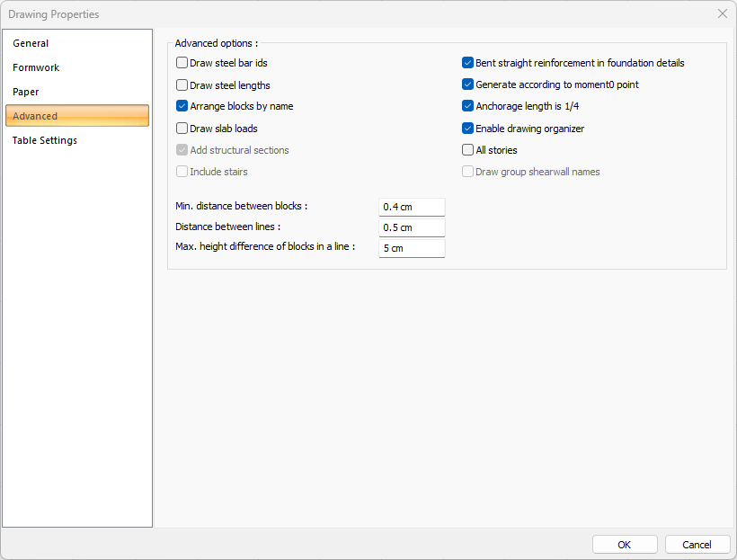Edit the Max. height difference field
Viewport: 737px width, 560px height.
pyautogui.click(x=412, y=248)
